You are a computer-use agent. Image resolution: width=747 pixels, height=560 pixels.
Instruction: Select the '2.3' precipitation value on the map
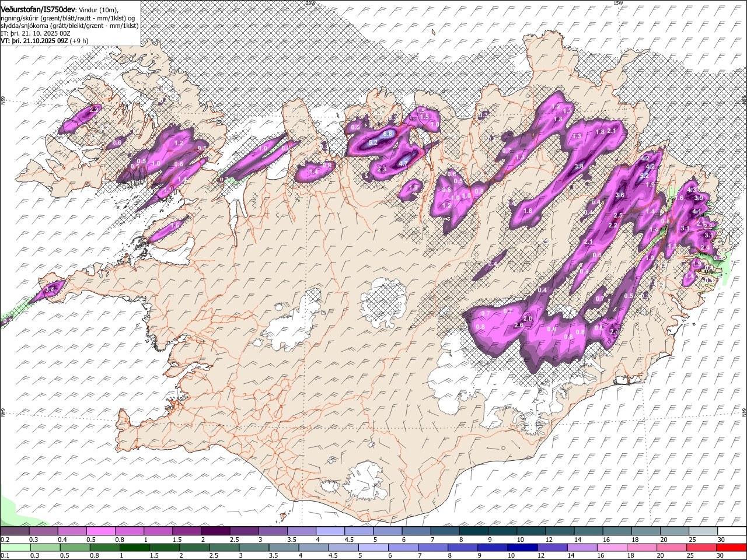click(x=382, y=169)
